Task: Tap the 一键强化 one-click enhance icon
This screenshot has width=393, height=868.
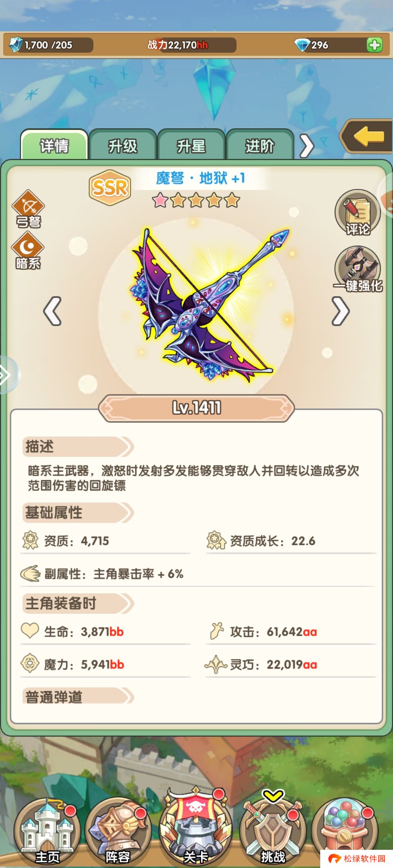Action: tap(358, 270)
